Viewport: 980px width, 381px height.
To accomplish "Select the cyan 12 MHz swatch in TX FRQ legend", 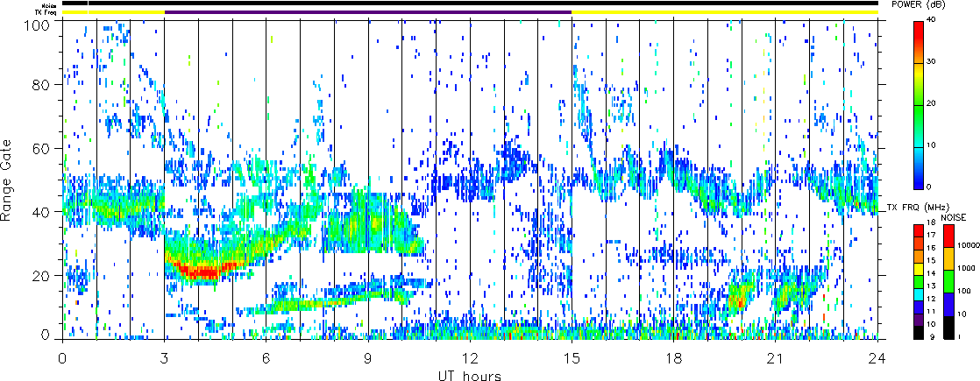I will pyautogui.click(x=919, y=295).
